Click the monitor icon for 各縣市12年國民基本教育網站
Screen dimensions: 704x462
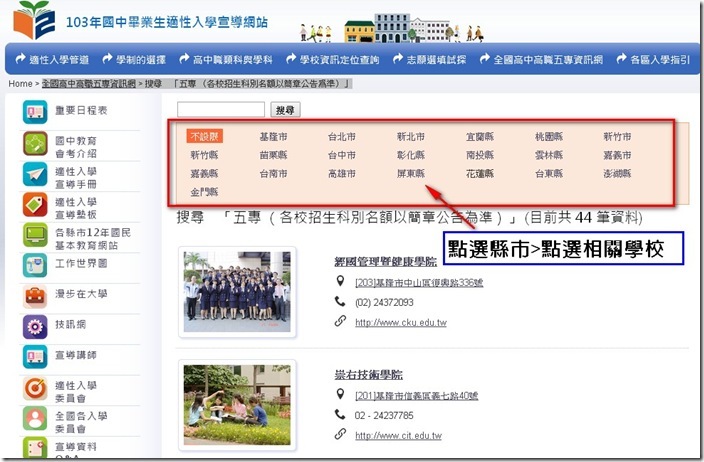pyautogui.click(x=35, y=235)
